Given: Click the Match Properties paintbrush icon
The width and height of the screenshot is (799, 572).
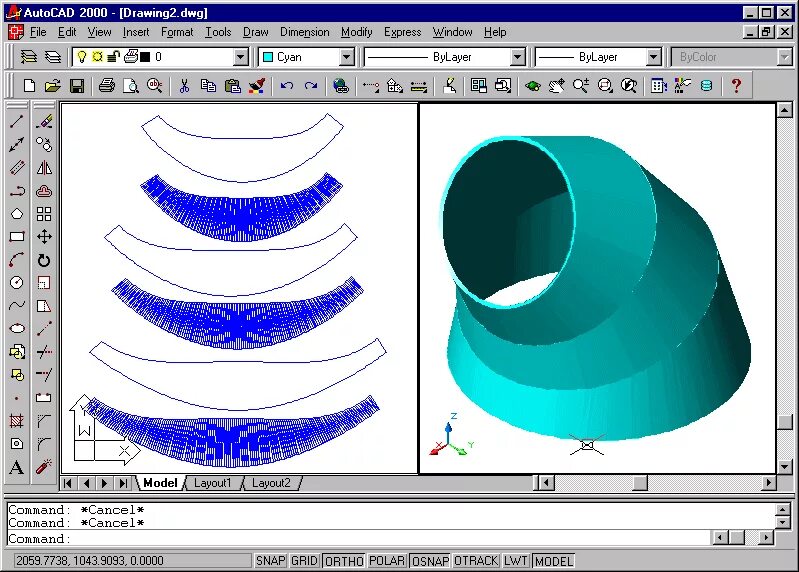Looking at the screenshot, I should click(257, 86).
